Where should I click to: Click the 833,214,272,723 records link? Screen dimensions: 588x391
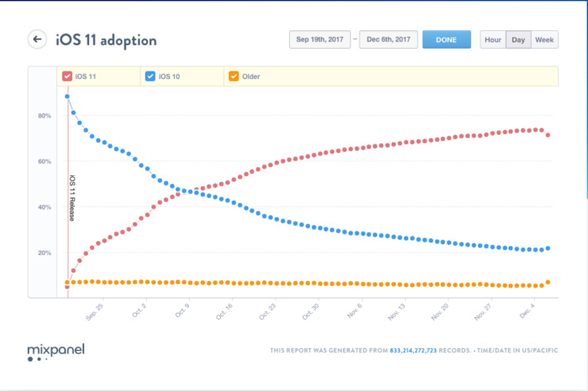[x=413, y=351]
